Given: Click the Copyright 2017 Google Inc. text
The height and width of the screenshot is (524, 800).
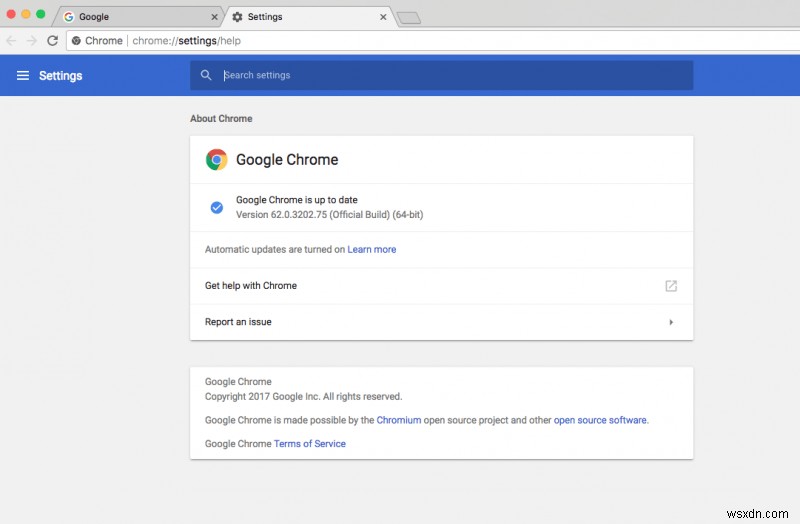Looking at the screenshot, I should (x=304, y=396).
